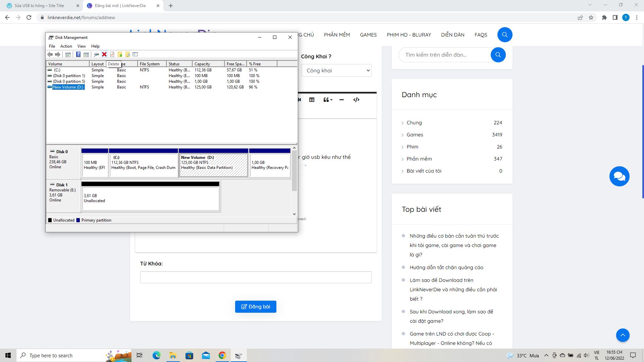The height and width of the screenshot is (362, 644).
Task: Click the Properties checkmark page icon
Action: pos(112,54)
